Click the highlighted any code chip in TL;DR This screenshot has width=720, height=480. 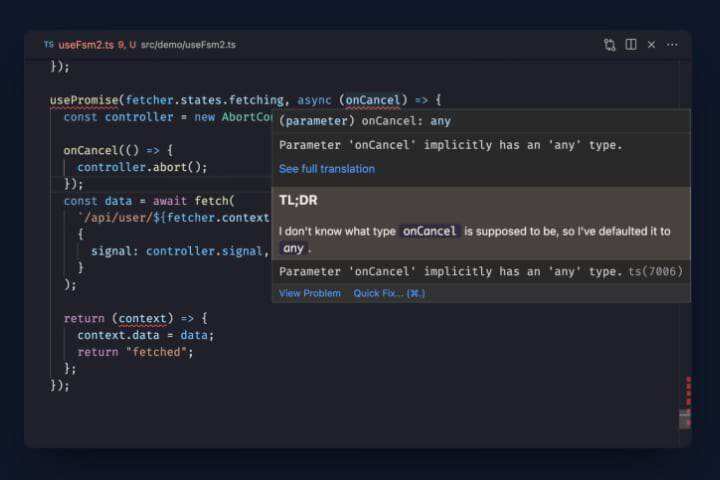[293, 248]
